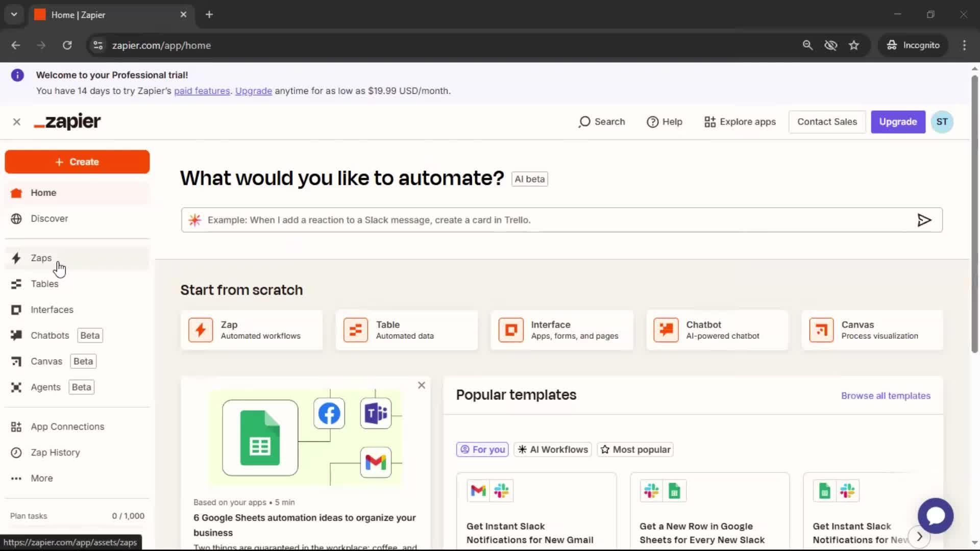The height and width of the screenshot is (551, 980).
Task: Open the ST account avatar menu
Action: tap(942, 122)
